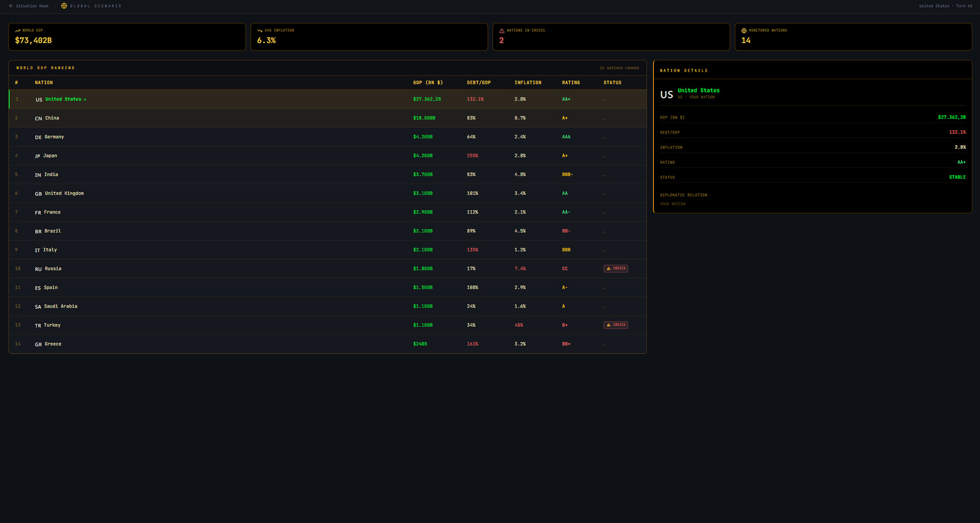The height and width of the screenshot is (523, 980).
Task: Click the STABLE status in Nation Details
Action: point(957,177)
